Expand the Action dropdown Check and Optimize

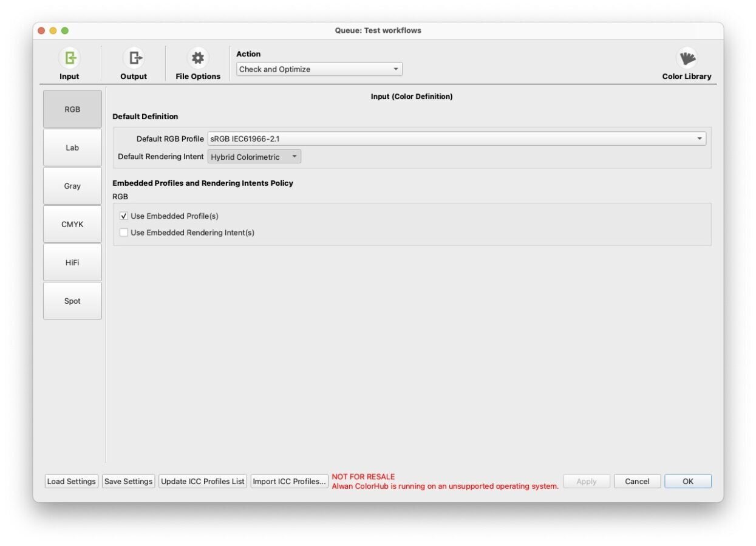pos(319,69)
